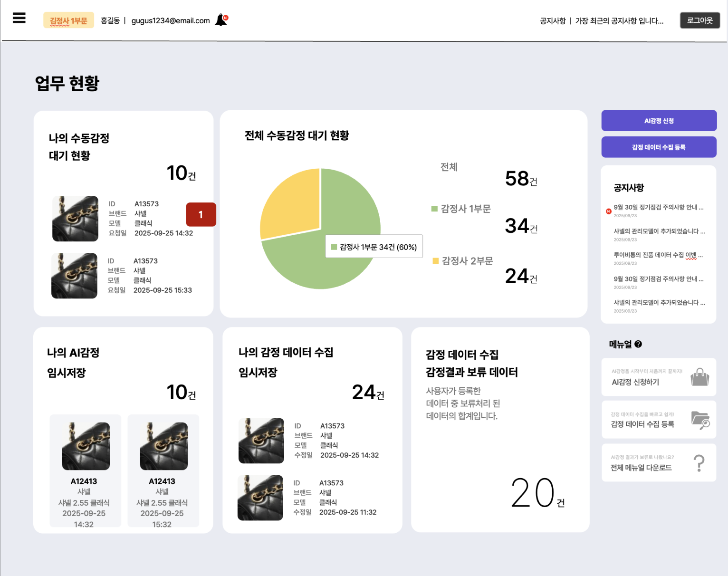Select the waiting item requested at 15:33

click(x=123, y=276)
